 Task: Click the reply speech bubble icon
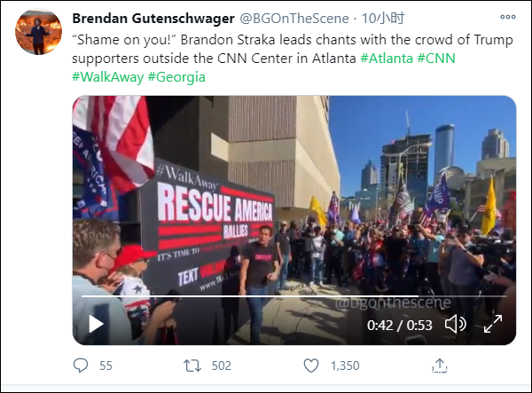81,365
